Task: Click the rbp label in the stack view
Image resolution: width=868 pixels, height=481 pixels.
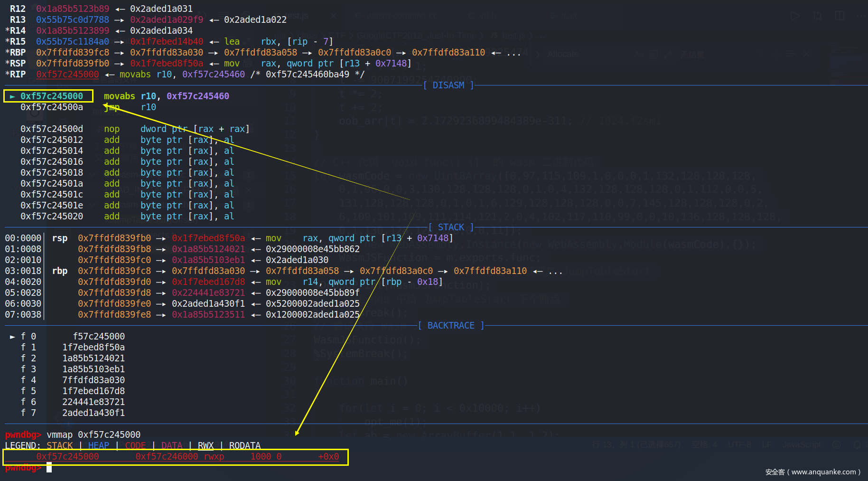Action: 60,271
